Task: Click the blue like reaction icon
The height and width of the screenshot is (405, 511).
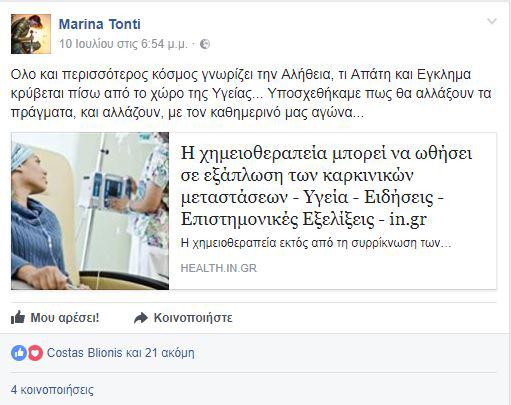Action: click(x=19, y=353)
